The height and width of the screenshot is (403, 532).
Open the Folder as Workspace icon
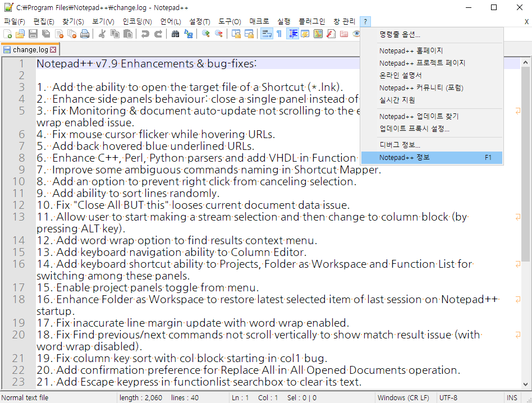343,34
